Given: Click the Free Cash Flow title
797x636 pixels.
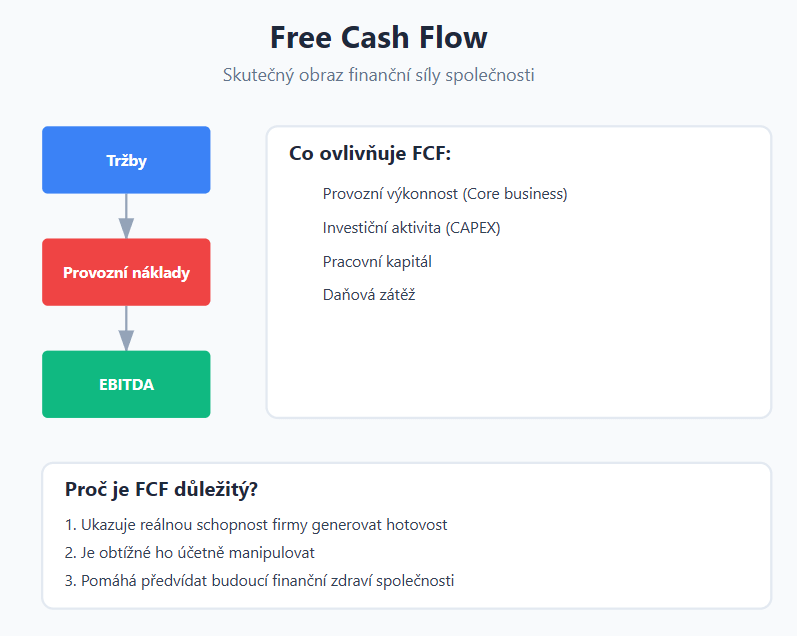Looking at the screenshot, I should [379, 38].
